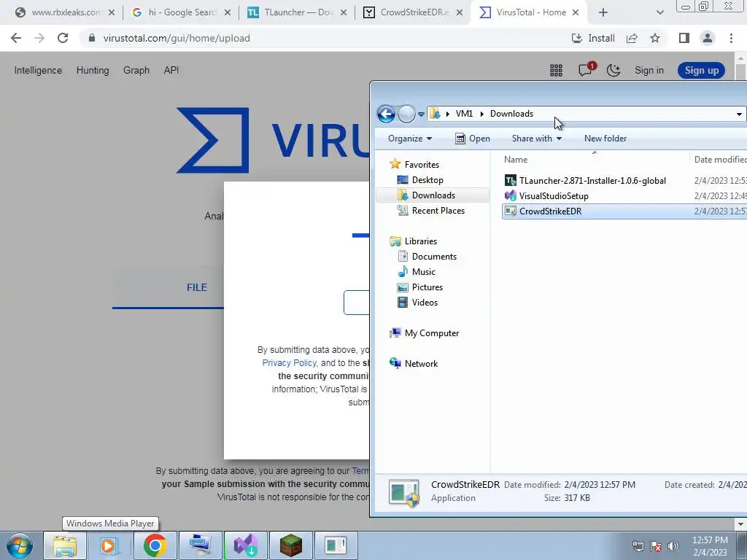Open Chrome profile avatar menu
This screenshot has width=747, height=560.
(708, 38)
